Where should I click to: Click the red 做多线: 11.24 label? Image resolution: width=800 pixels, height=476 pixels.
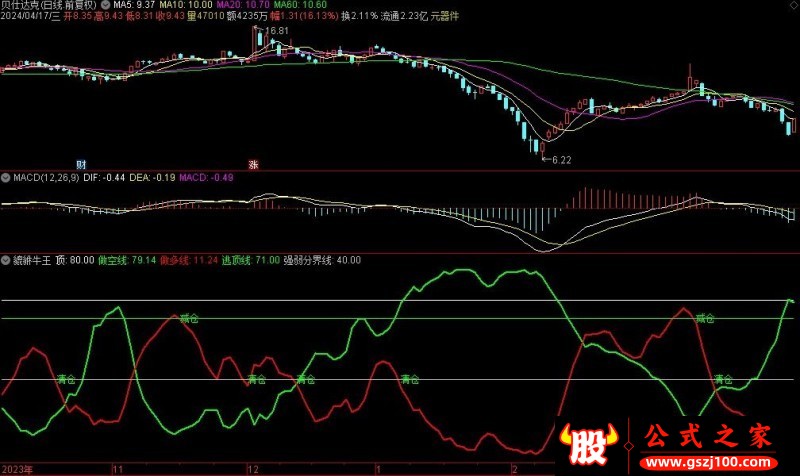[x=189, y=260]
